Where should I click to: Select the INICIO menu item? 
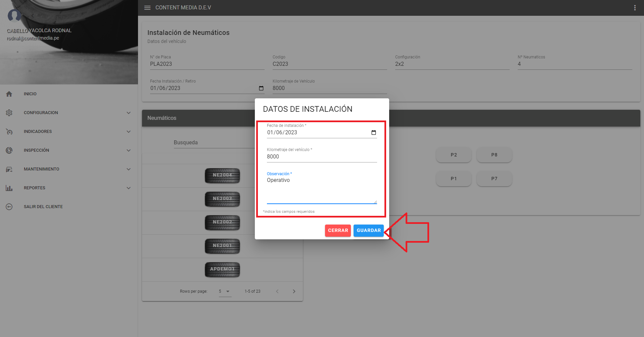[x=30, y=94]
